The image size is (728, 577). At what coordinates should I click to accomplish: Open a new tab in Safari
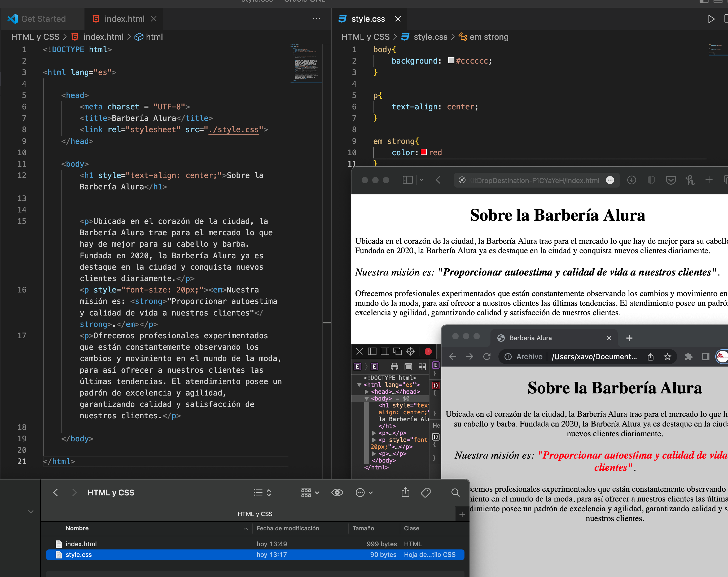(709, 180)
